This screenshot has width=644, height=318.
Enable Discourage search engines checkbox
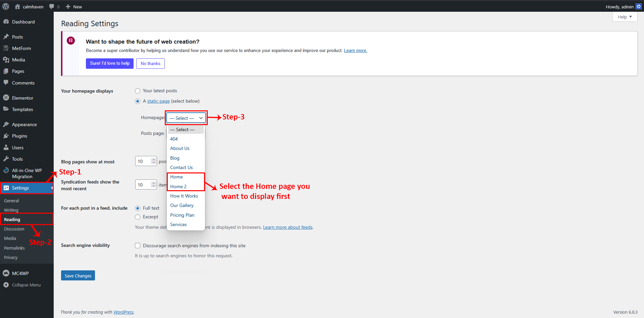pyautogui.click(x=138, y=246)
